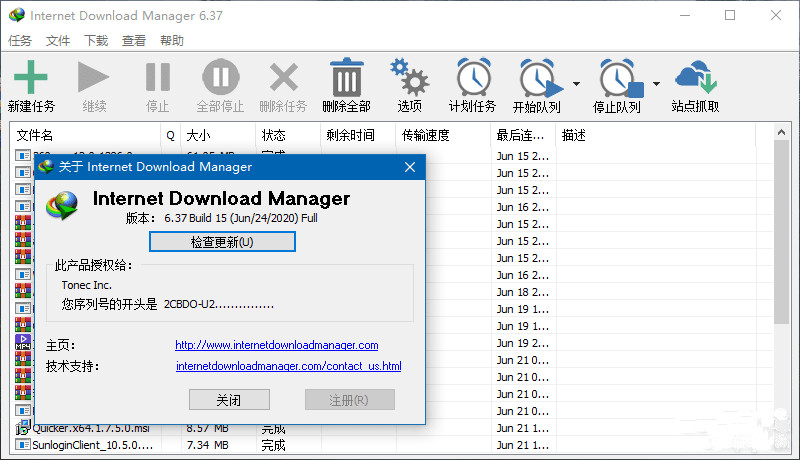
Task: Sort by 描述 column header
Action: (x=656, y=135)
